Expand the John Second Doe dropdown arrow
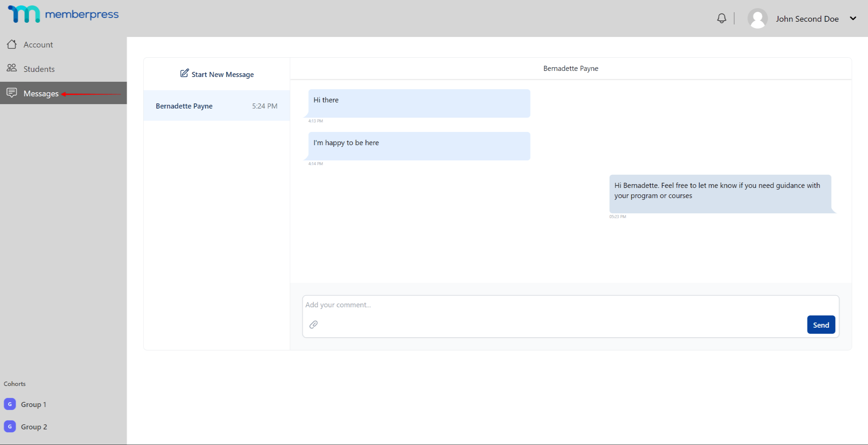The width and height of the screenshot is (868, 445). pos(853,19)
